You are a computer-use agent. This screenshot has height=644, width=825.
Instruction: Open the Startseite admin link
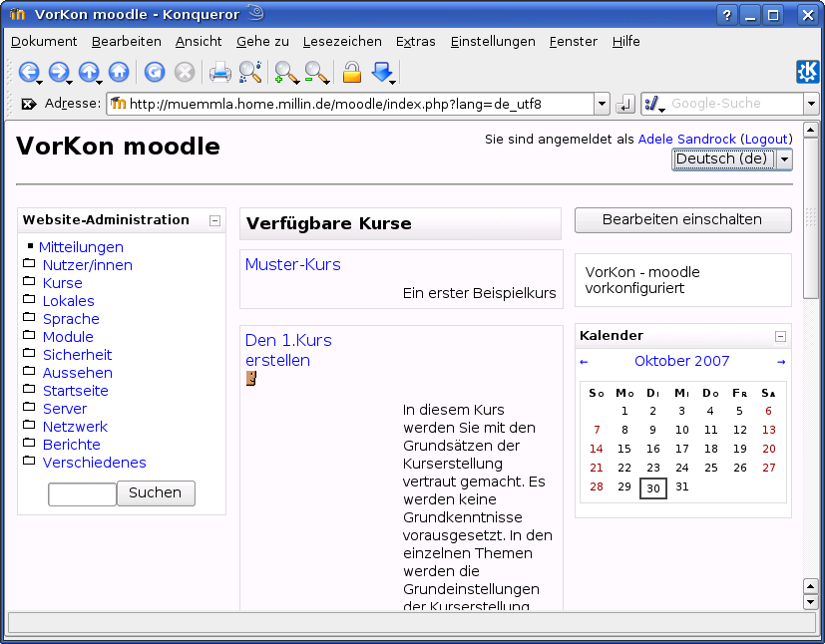pos(75,391)
